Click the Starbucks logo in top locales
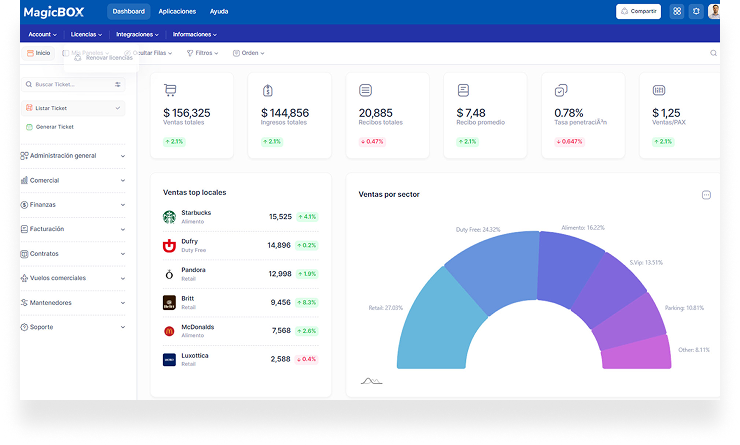The height and width of the screenshot is (445, 740). (x=169, y=216)
